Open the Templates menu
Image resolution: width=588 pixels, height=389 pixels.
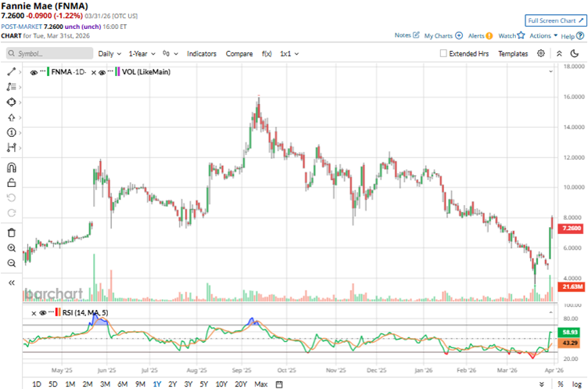[x=513, y=54]
